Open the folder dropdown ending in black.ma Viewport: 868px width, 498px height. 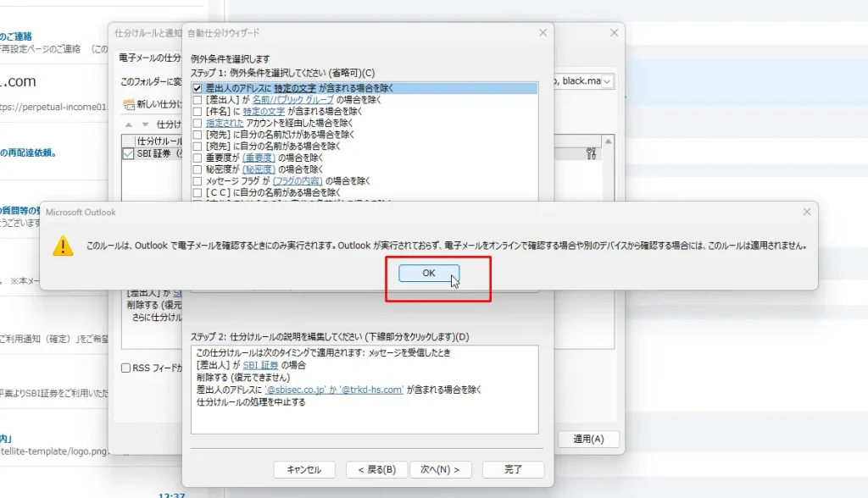coord(607,81)
